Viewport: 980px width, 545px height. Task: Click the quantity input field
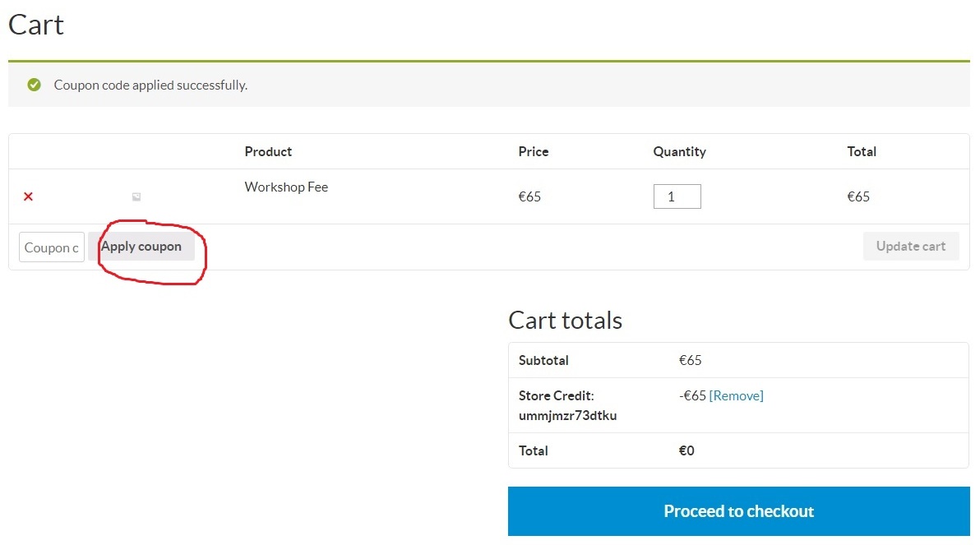(x=677, y=196)
